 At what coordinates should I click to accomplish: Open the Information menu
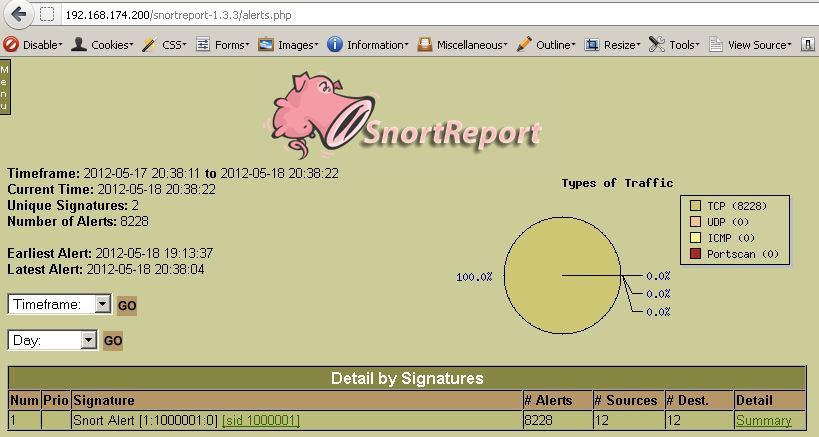[378, 45]
